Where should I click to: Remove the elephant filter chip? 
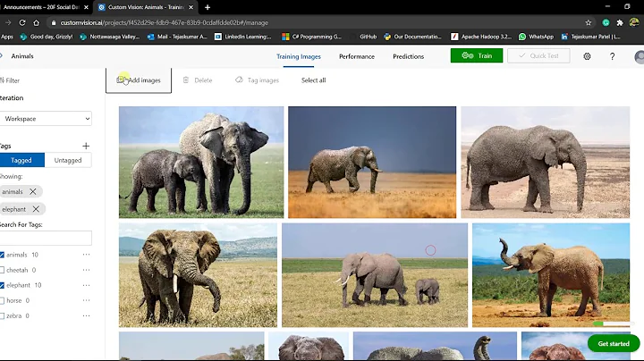click(x=36, y=209)
